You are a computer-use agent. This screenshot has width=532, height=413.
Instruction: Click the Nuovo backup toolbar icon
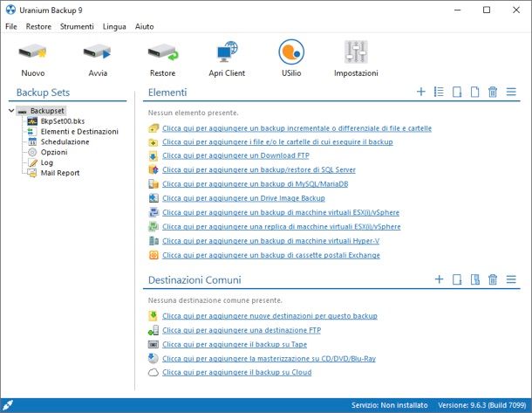pyautogui.click(x=32, y=52)
